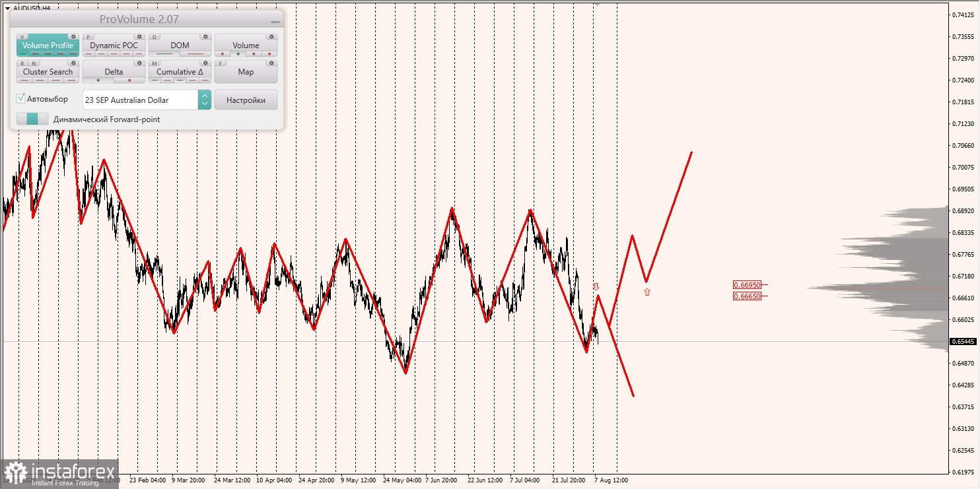
Task: Click the 0.68920 price scale value
Action: (x=964, y=211)
